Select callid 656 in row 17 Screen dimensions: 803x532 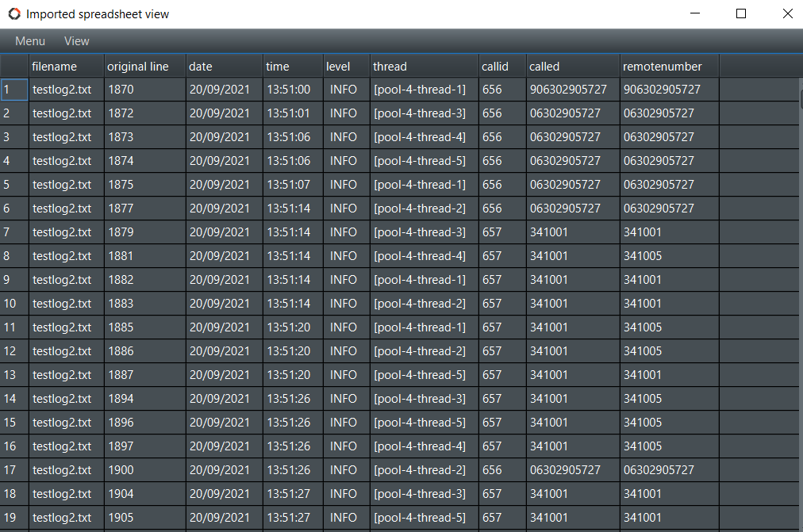[503, 470]
